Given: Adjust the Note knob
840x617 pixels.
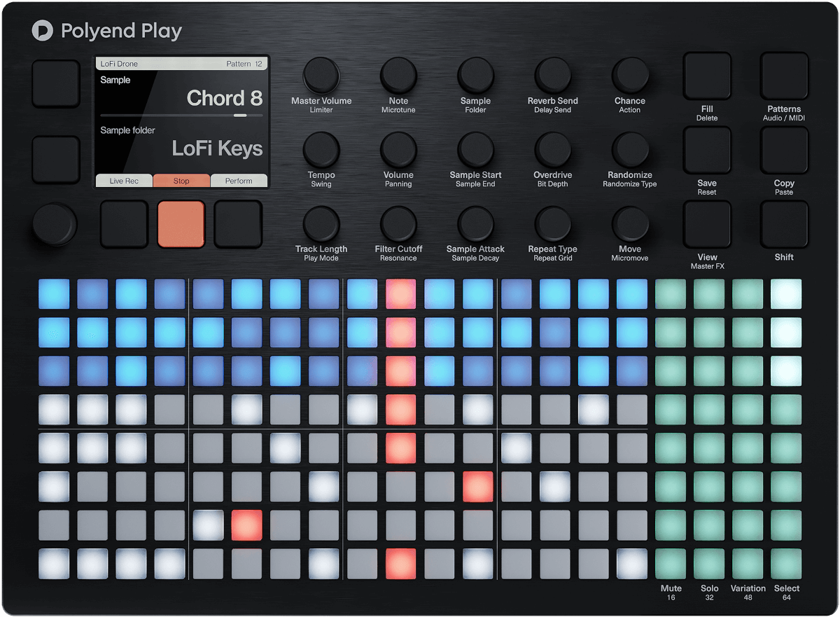Looking at the screenshot, I should pyautogui.click(x=398, y=76).
